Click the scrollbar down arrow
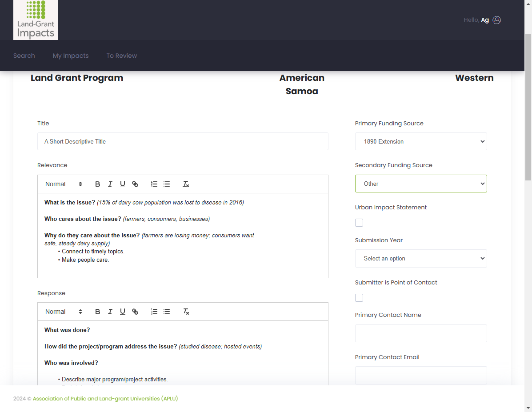The image size is (532, 412). coord(528,408)
